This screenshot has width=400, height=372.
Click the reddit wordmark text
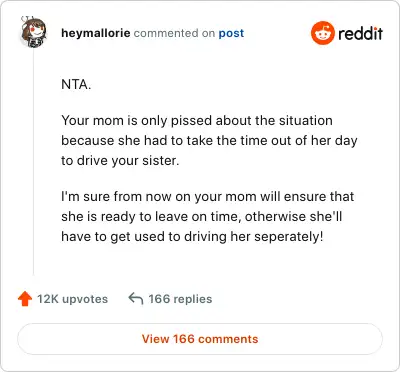tap(360, 33)
